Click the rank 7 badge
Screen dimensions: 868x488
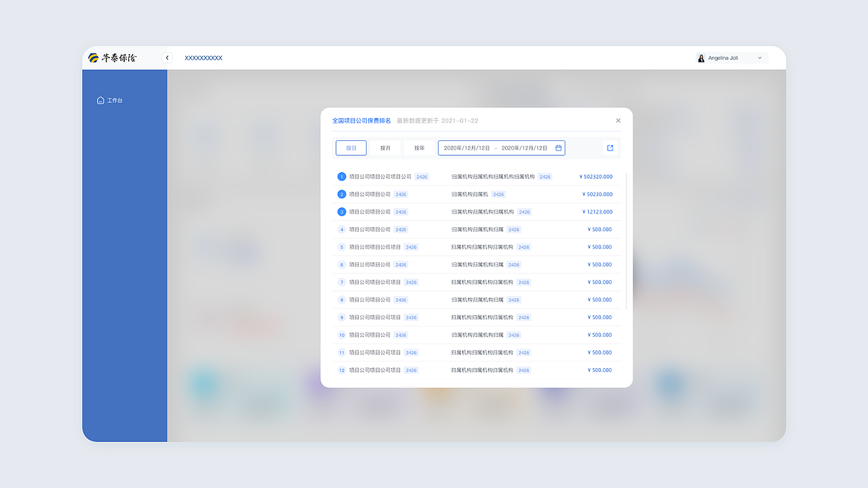pos(342,283)
